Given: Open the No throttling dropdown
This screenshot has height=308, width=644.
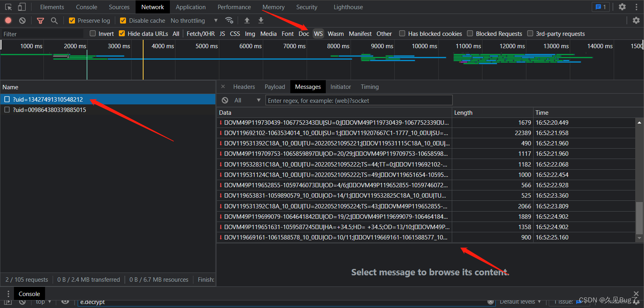Looking at the screenshot, I should pos(194,20).
